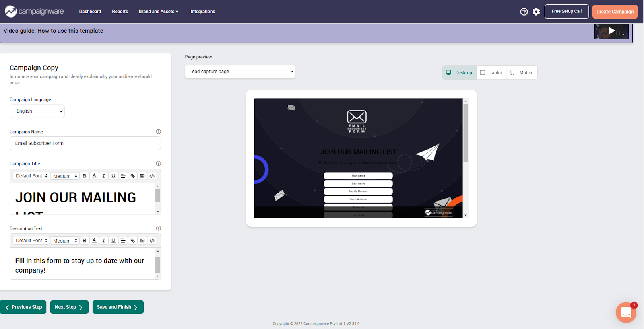Screen dimensions: 644x329
Task: Open Medium size dropdown in Description Text
Action: (65, 241)
